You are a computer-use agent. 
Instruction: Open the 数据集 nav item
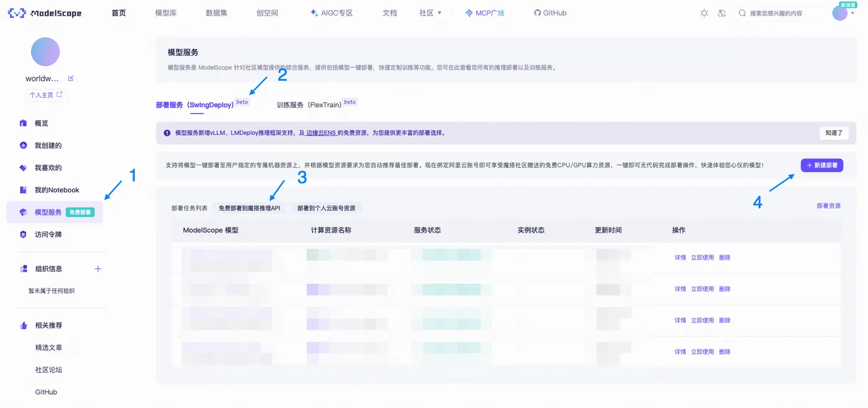click(x=216, y=13)
